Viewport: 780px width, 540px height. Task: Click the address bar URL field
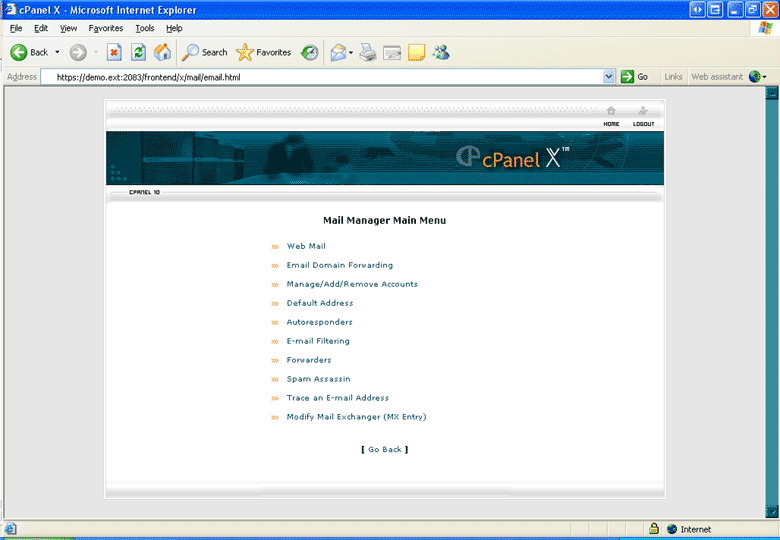coord(322,77)
